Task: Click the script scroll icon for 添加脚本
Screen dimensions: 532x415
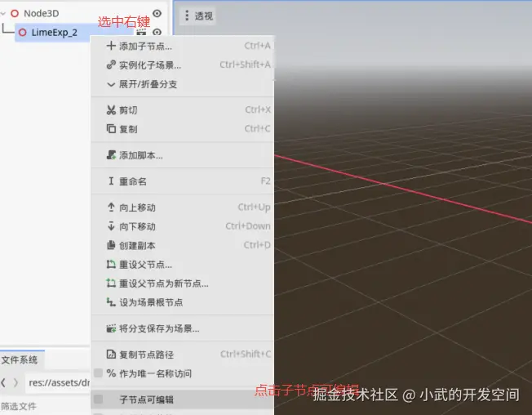Action: click(111, 155)
